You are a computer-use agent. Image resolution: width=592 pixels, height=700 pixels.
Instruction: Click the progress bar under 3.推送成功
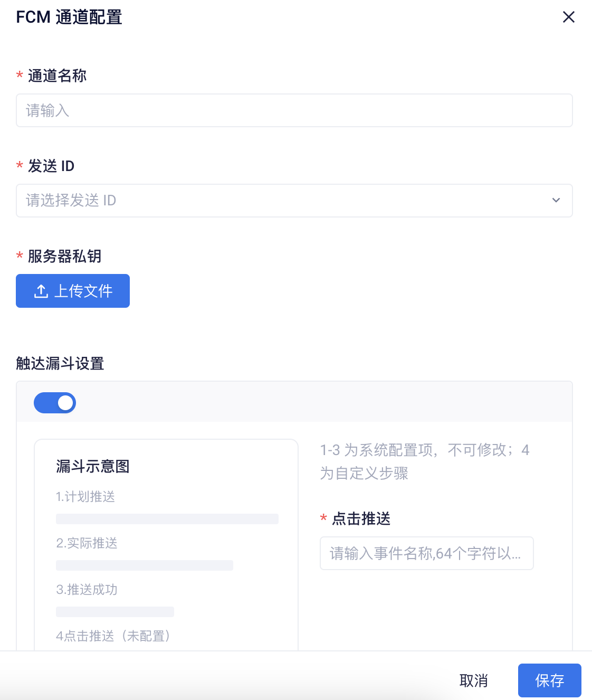(x=114, y=611)
